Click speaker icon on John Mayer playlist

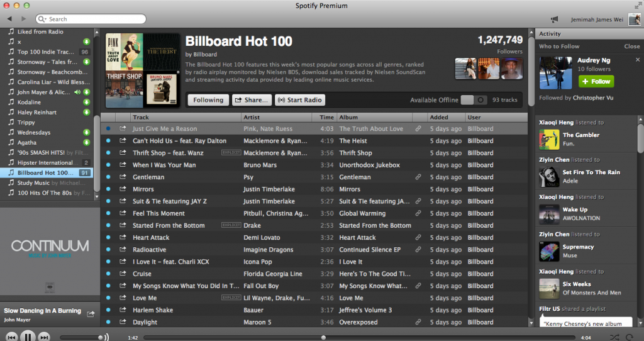pos(77,92)
